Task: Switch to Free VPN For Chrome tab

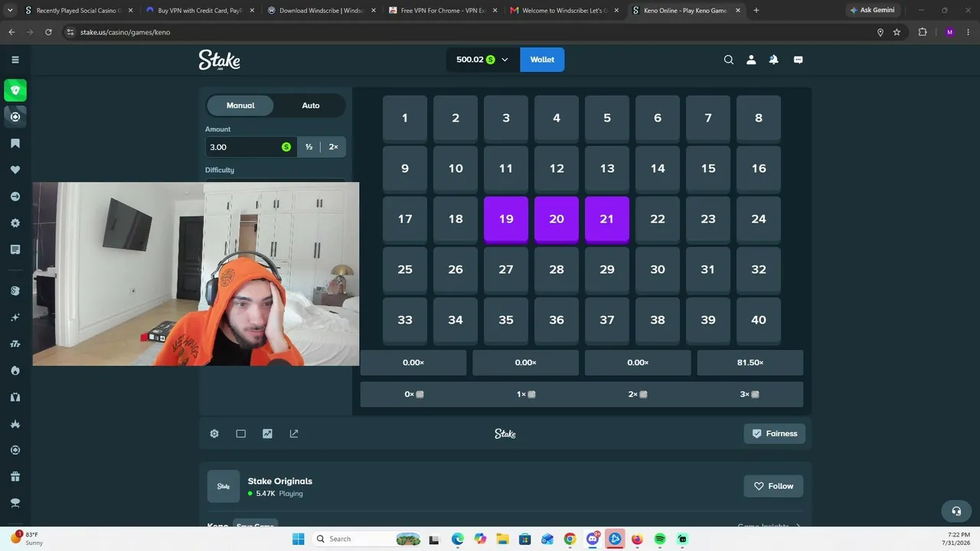Action: pyautogui.click(x=443, y=11)
